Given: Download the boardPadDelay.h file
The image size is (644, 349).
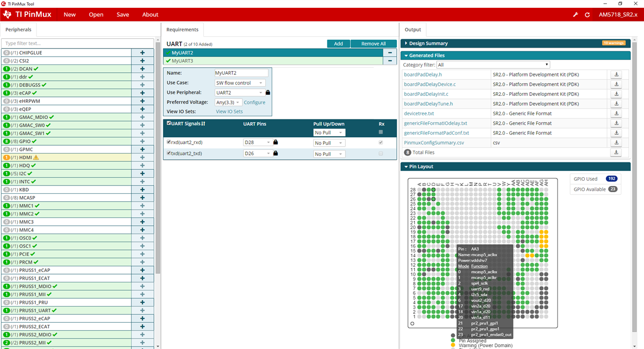Looking at the screenshot, I should (617, 74).
